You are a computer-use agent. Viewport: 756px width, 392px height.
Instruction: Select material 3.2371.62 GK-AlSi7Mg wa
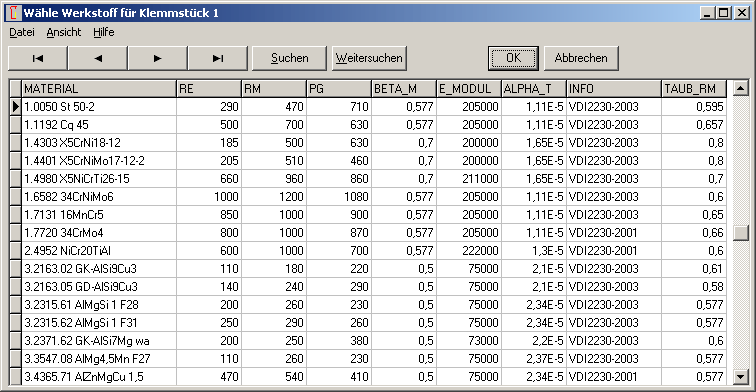(99, 341)
